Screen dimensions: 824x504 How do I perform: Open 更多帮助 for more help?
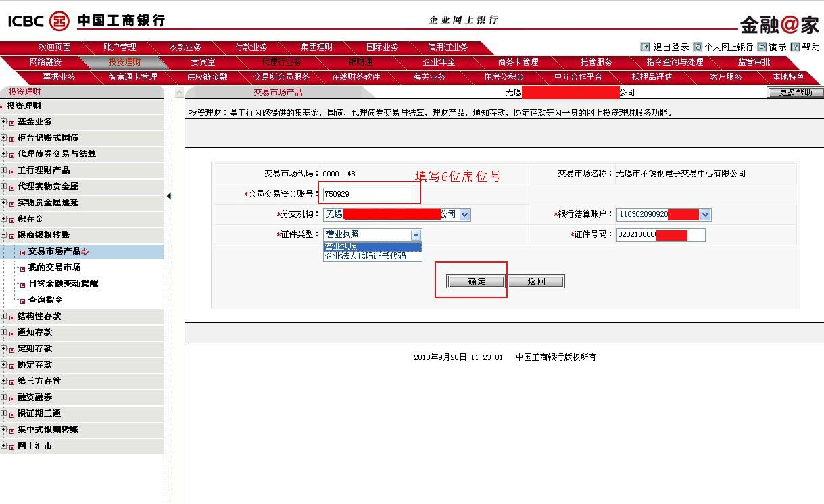(x=796, y=93)
